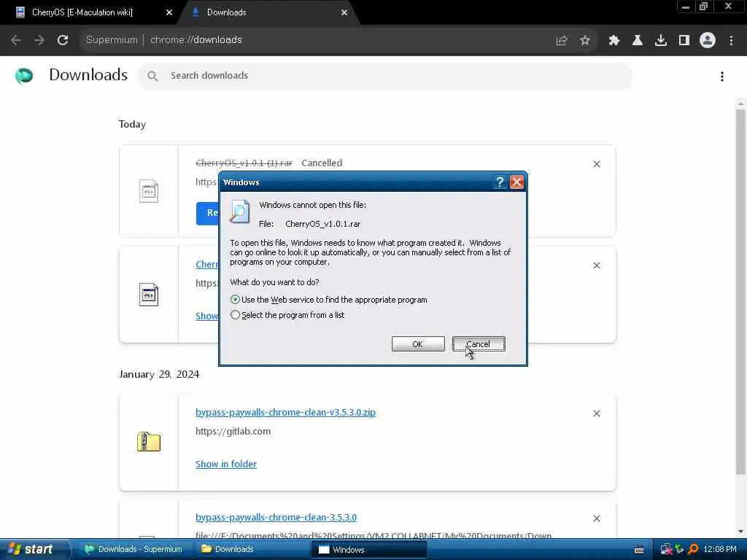Open the Downloads page more actions menu

point(722,77)
